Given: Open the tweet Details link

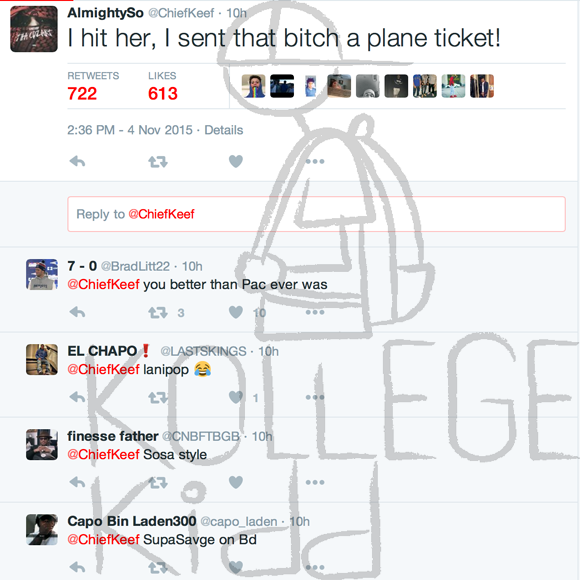Looking at the screenshot, I should (224, 130).
